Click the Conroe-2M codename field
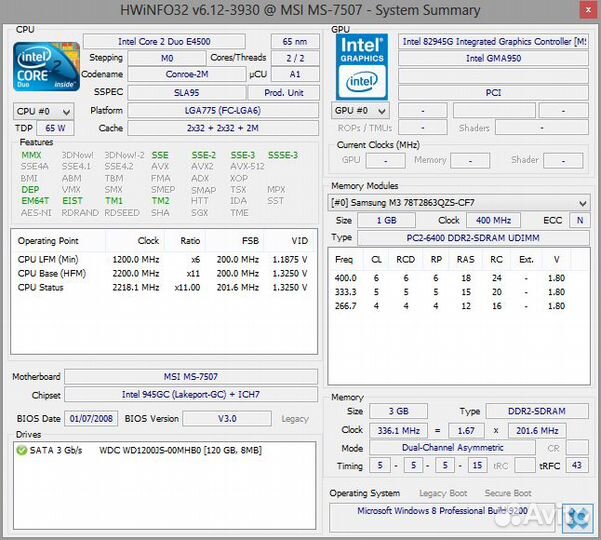This screenshot has height=540, width=601. point(187,74)
